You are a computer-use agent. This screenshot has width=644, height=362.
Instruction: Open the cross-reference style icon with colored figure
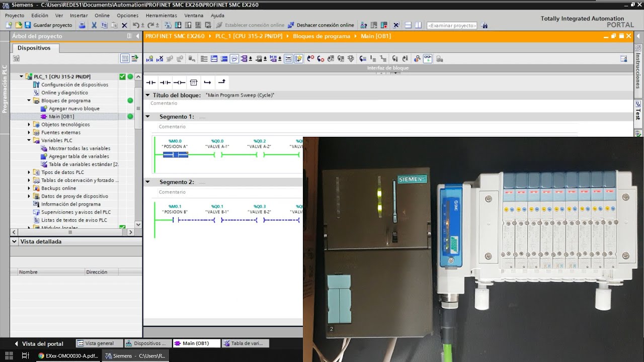[x=418, y=59]
